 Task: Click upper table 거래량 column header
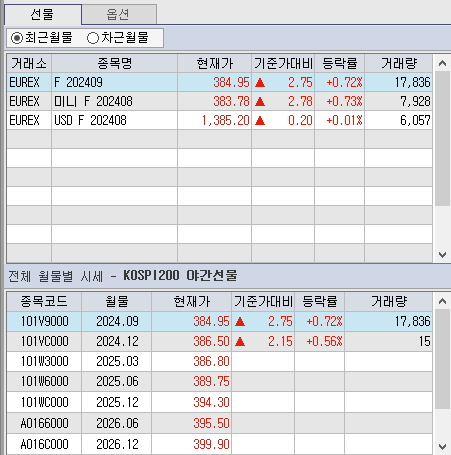399,63
